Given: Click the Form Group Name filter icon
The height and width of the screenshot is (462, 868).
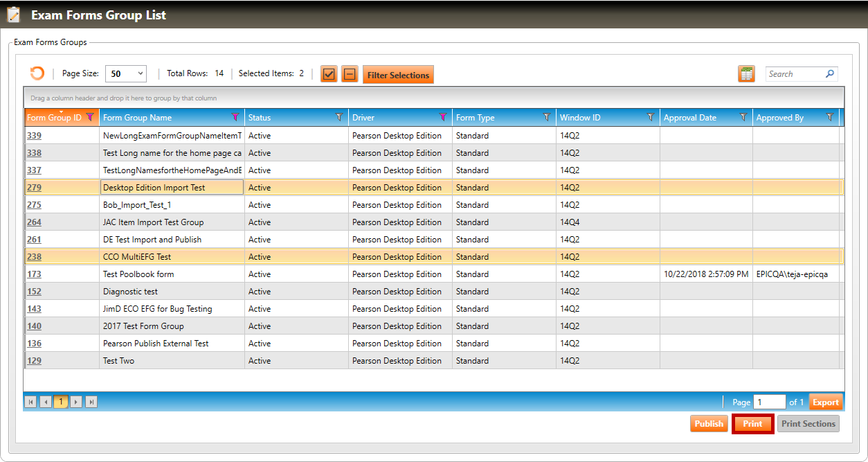Looking at the screenshot, I should tap(235, 118).
